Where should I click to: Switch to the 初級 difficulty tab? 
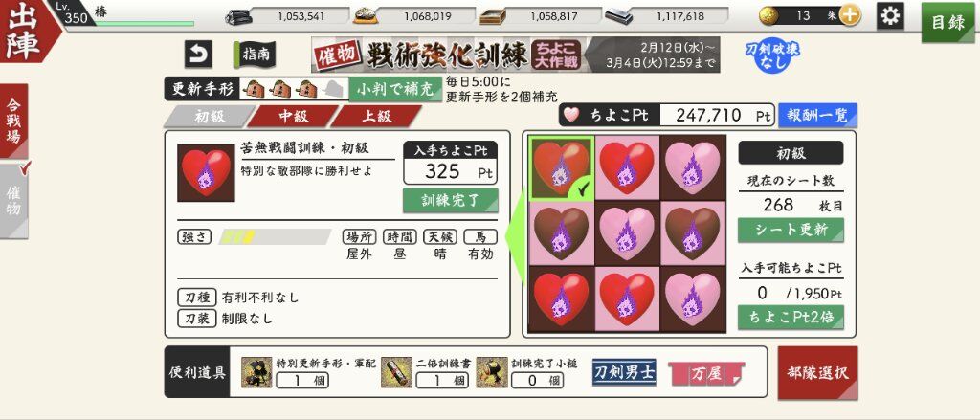point(210,117)
